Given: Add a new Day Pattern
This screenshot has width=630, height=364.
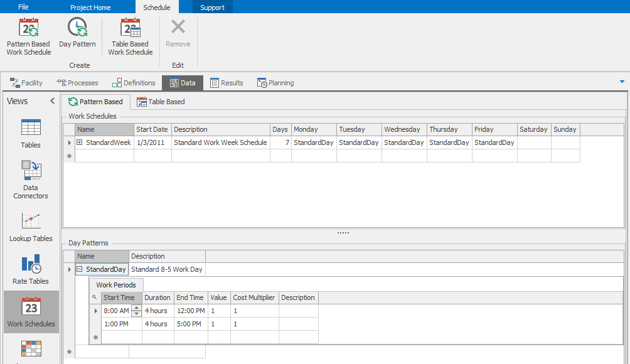Looking at the screenshot, I should [x=77, y=33].
